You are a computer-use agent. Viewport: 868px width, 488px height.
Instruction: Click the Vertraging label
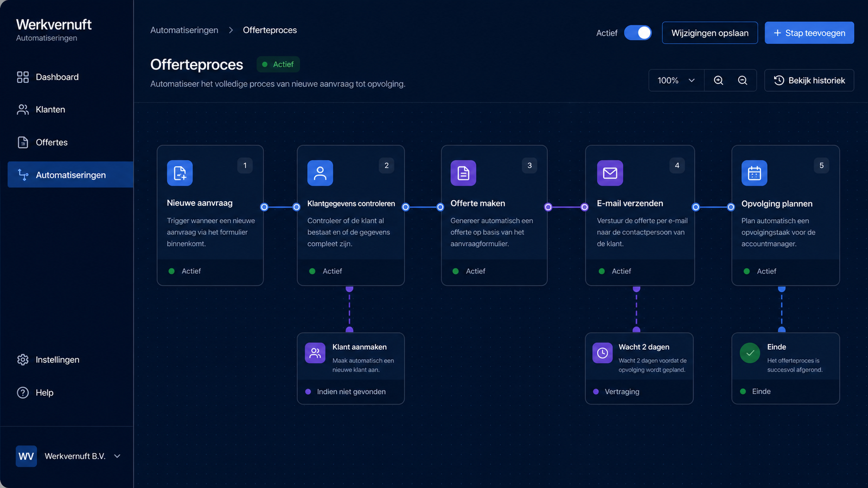point(622,391)
